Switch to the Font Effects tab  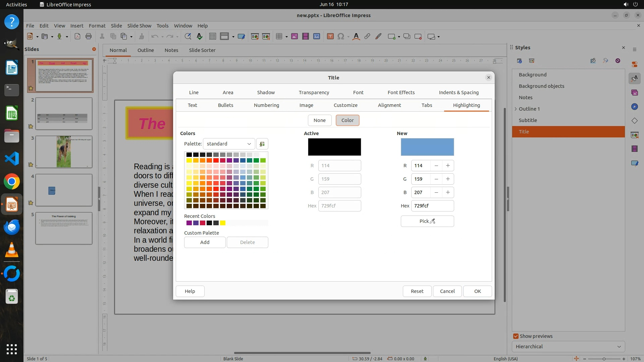pos(401,93)
